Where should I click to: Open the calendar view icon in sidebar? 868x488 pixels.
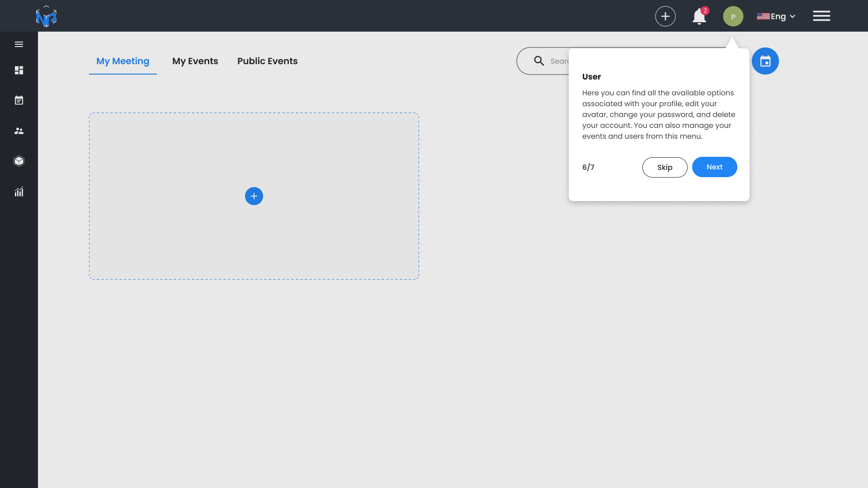click(19, 100)
